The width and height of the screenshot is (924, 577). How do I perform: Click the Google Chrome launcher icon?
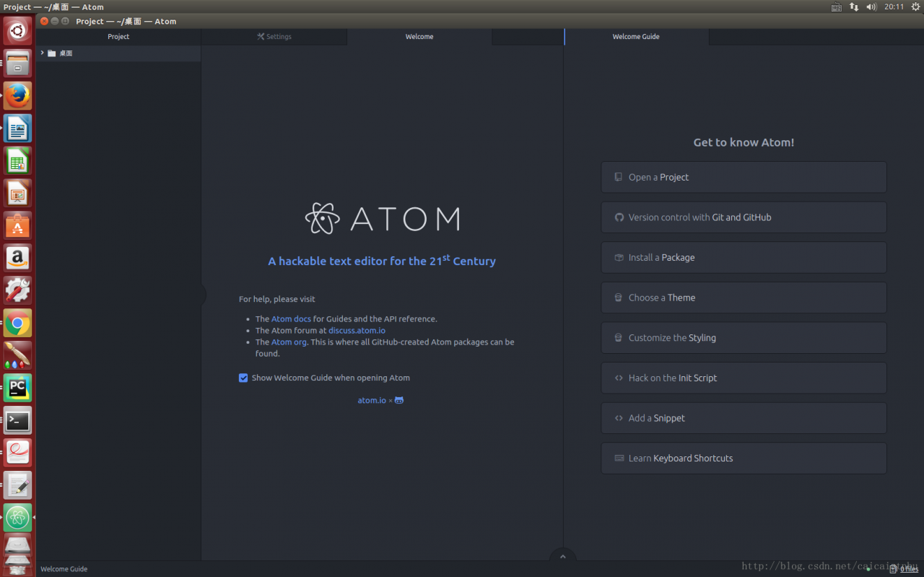[17, 323]
